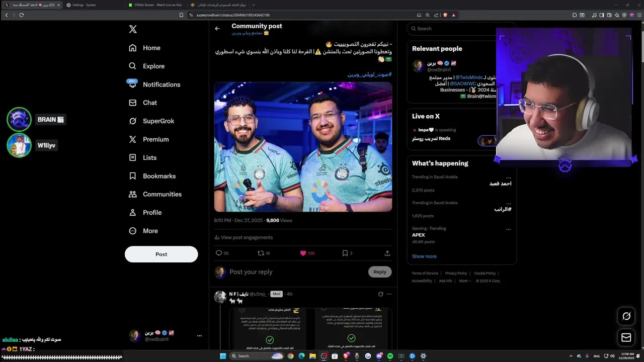Click Show more under What's happening
This screenshot has height=362, width=644.
(424, 256)
